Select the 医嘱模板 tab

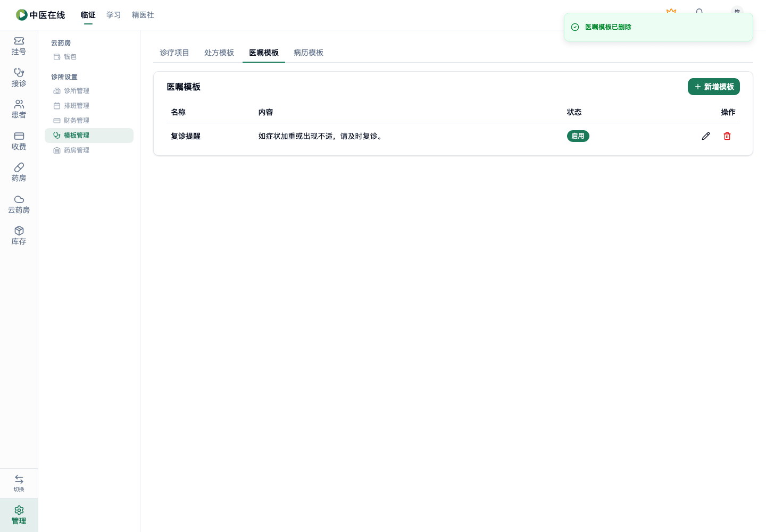264,53
